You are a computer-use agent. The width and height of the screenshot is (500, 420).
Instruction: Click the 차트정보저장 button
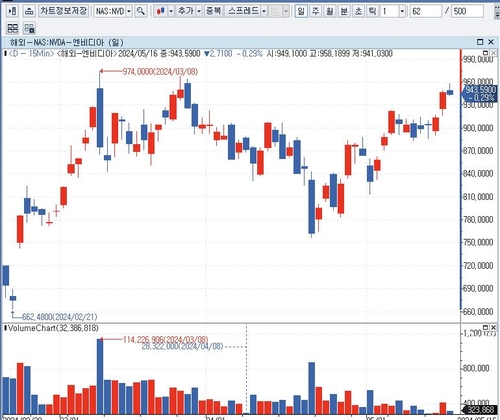[x=64, y=11]
